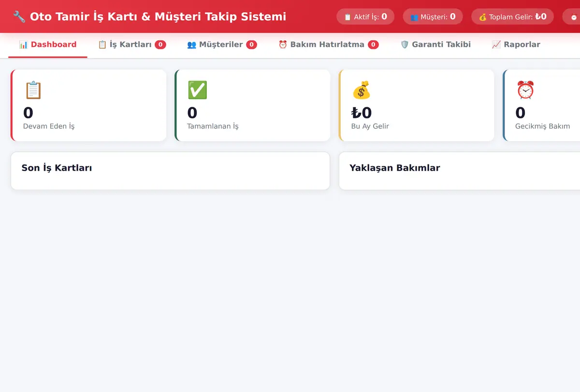Click the ₺0 value on Bu Ay Gelir card
Screen dimensions: 580x392
coord(362,113)
